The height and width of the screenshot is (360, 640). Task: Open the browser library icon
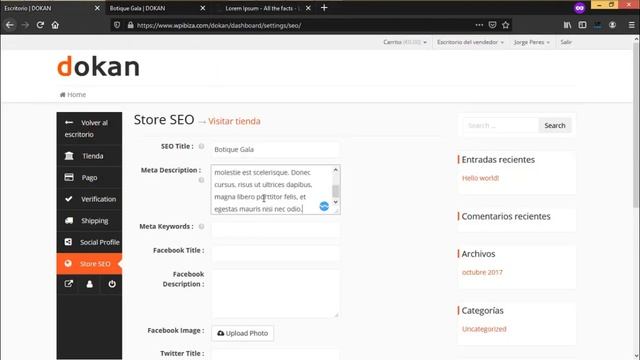[567, 25]
